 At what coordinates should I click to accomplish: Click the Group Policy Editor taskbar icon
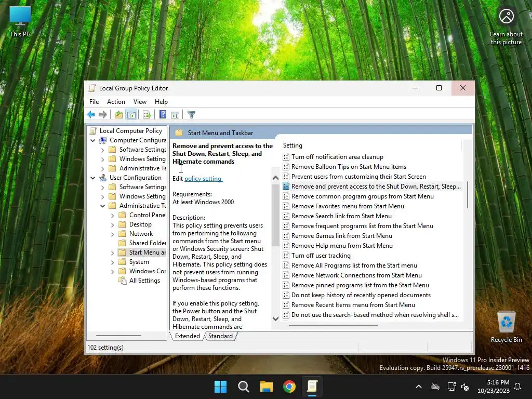click(x=312, y=387)
